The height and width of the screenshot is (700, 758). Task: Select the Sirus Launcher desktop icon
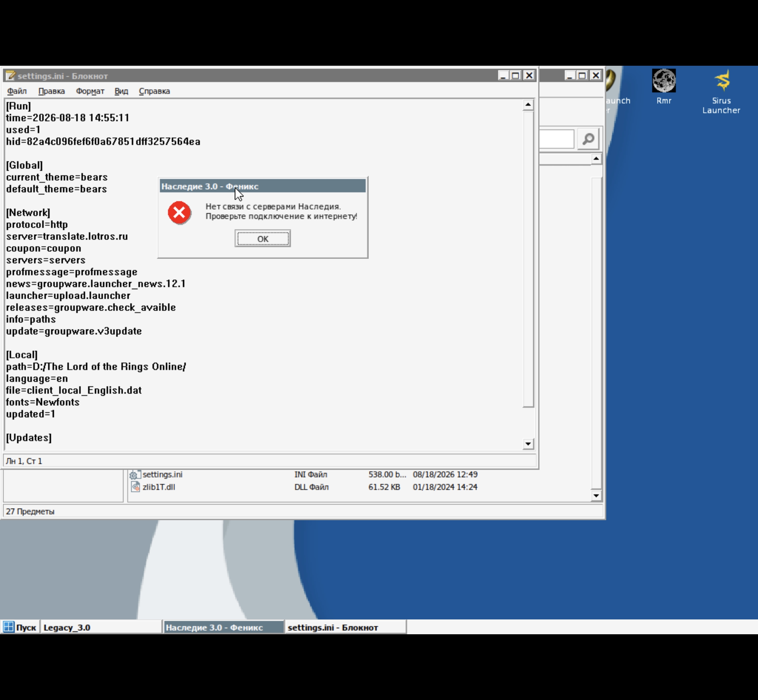tap(721, 91)
